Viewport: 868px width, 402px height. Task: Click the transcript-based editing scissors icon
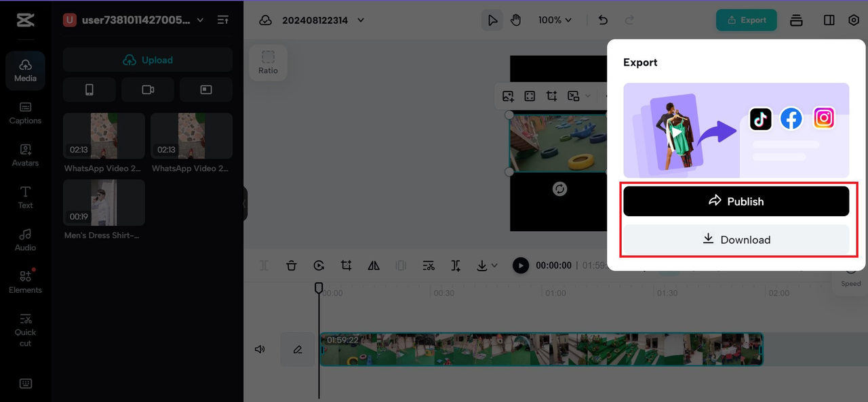pos(429,266)
